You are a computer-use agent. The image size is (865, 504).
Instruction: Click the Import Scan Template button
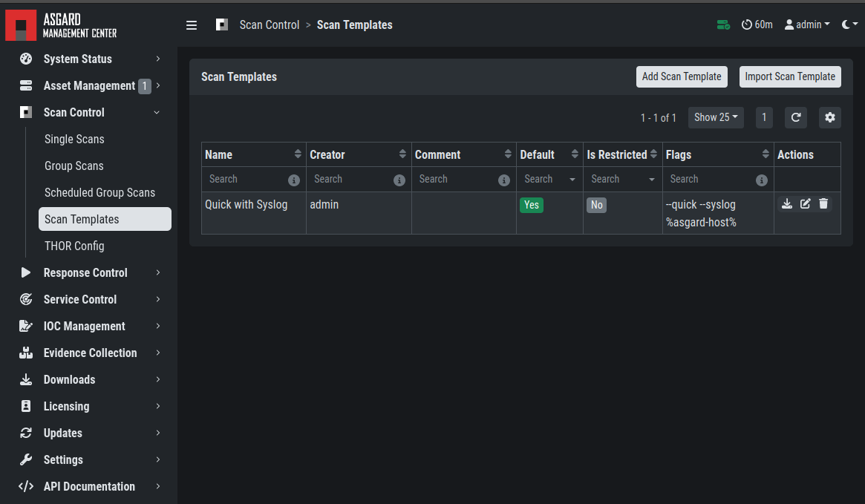click(x=790, y=76)
